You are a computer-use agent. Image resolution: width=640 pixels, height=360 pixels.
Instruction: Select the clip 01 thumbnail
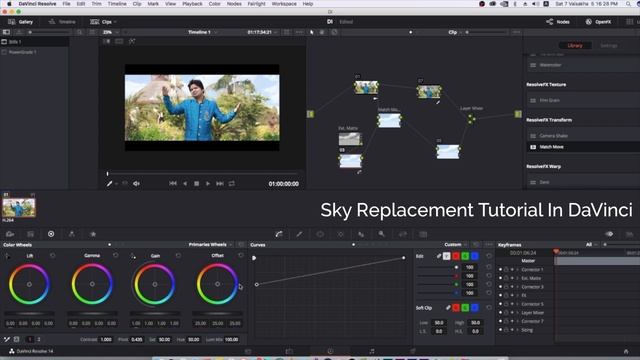pyautogui.click(x=19, y=207)
